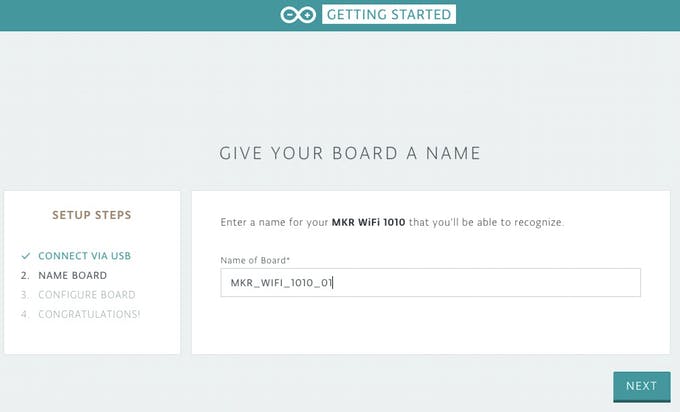Select the NAME BOARD step

tap(72, 275)
